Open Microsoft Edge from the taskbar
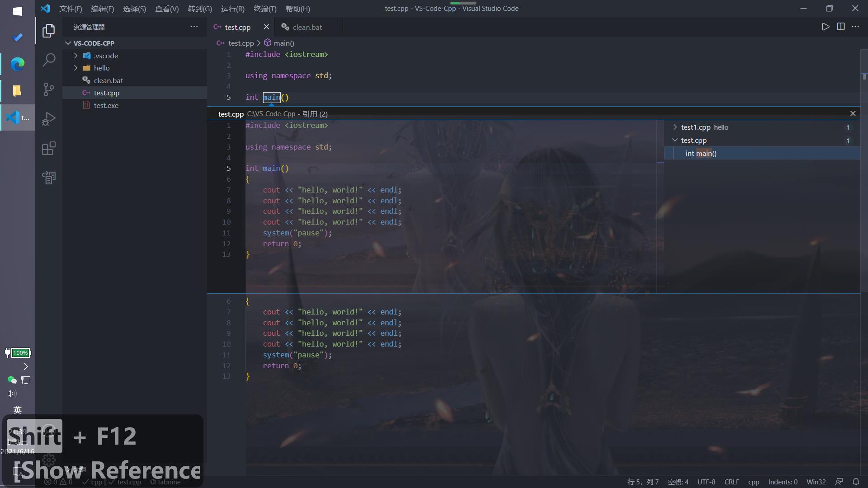This screenshot has height=488, width=868. click(18, 64)
